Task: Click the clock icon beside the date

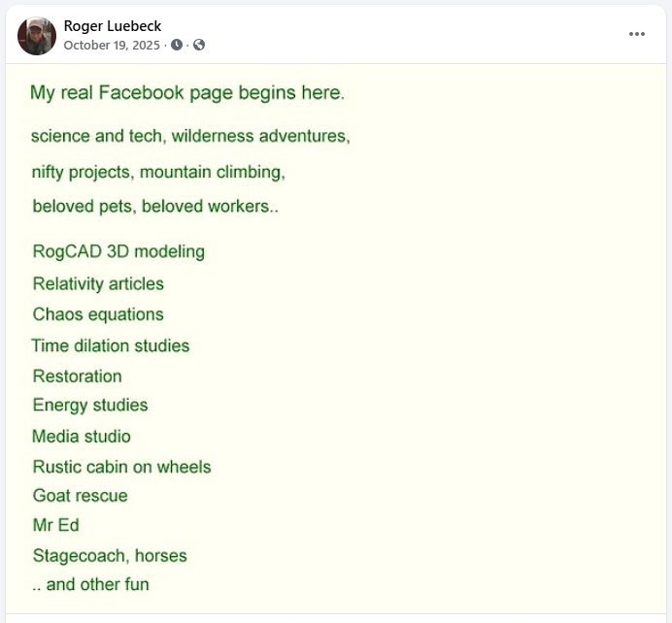Action: pos(177,45)
